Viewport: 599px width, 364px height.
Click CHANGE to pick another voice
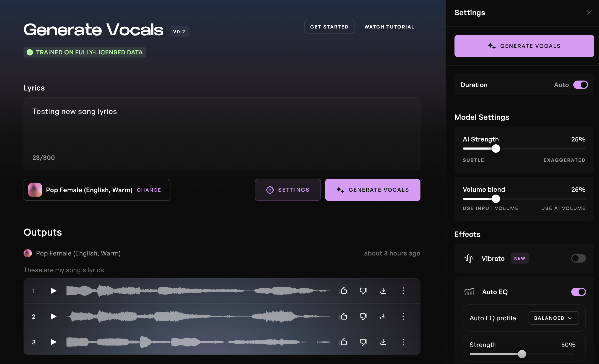149,190
